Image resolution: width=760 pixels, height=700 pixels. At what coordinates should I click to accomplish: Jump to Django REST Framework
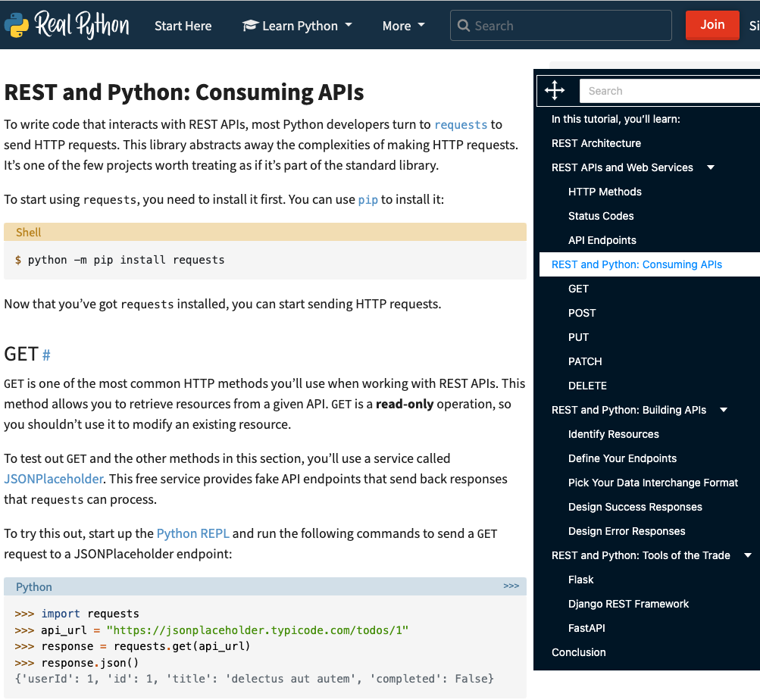628,604
